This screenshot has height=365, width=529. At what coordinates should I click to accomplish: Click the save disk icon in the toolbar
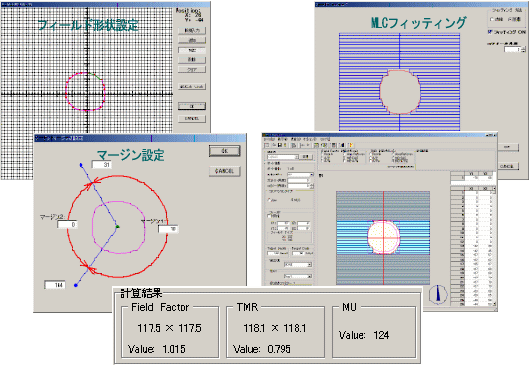click(280, 145)
